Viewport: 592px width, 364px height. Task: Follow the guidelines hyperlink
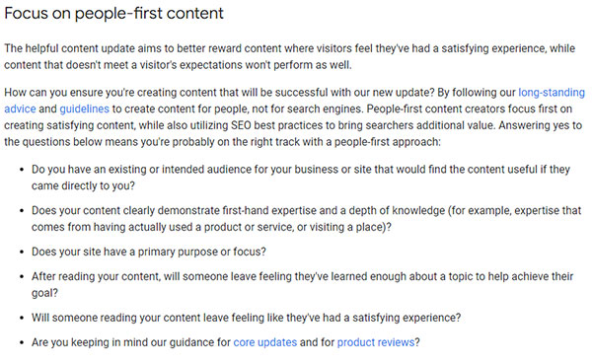tap(84, 109)
